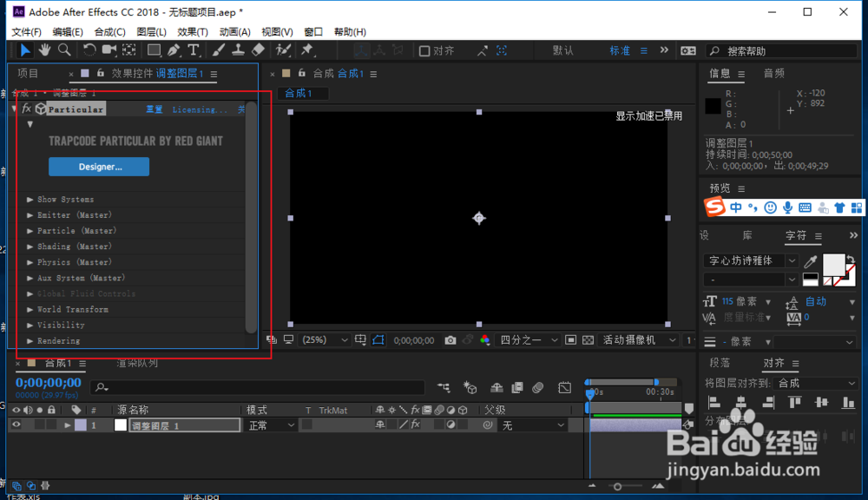The image size is (868, 500).
Task: Switch to the 音频 tab
Action: pos(774,73)
